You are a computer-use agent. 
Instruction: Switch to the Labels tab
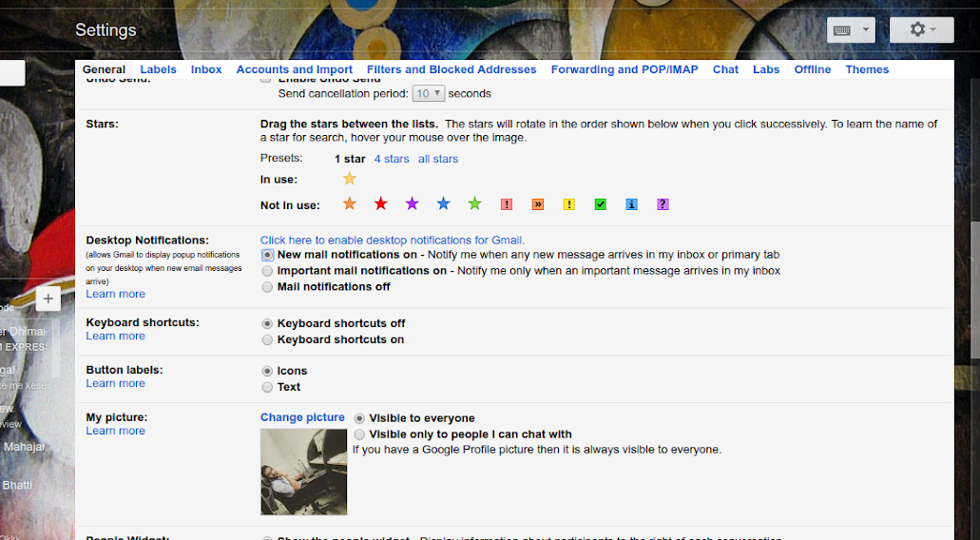pos(158,69)
